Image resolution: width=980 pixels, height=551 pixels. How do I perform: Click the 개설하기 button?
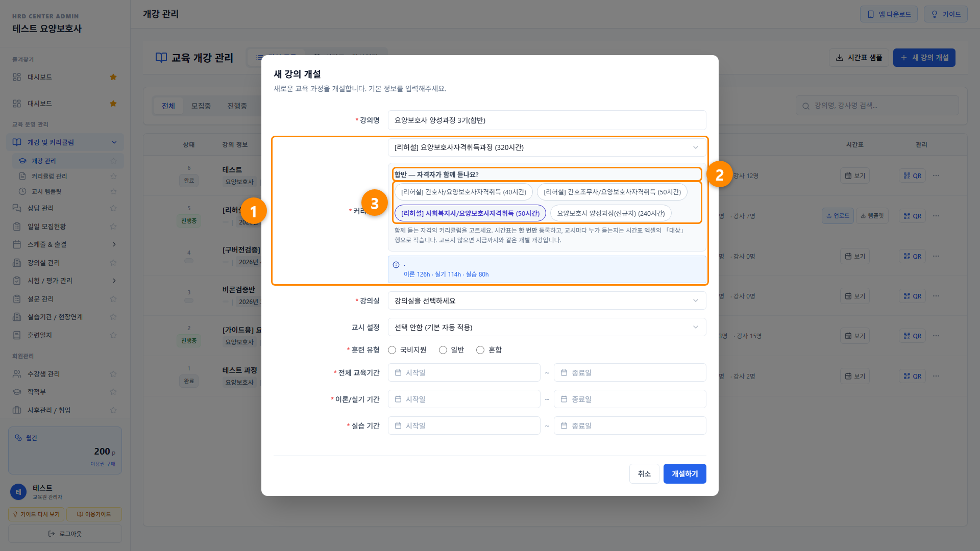(684, 474)
